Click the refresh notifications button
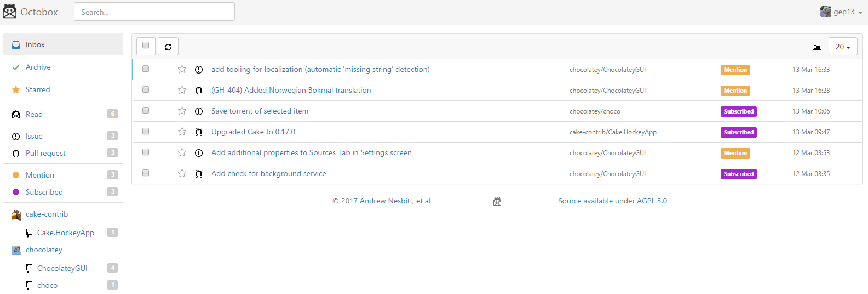 click(168, 47)
